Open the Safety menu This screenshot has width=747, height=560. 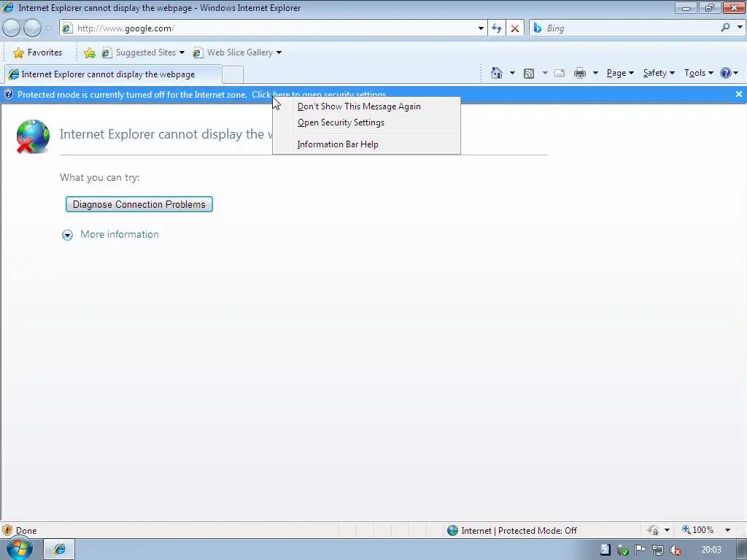(x=659, y=73)
